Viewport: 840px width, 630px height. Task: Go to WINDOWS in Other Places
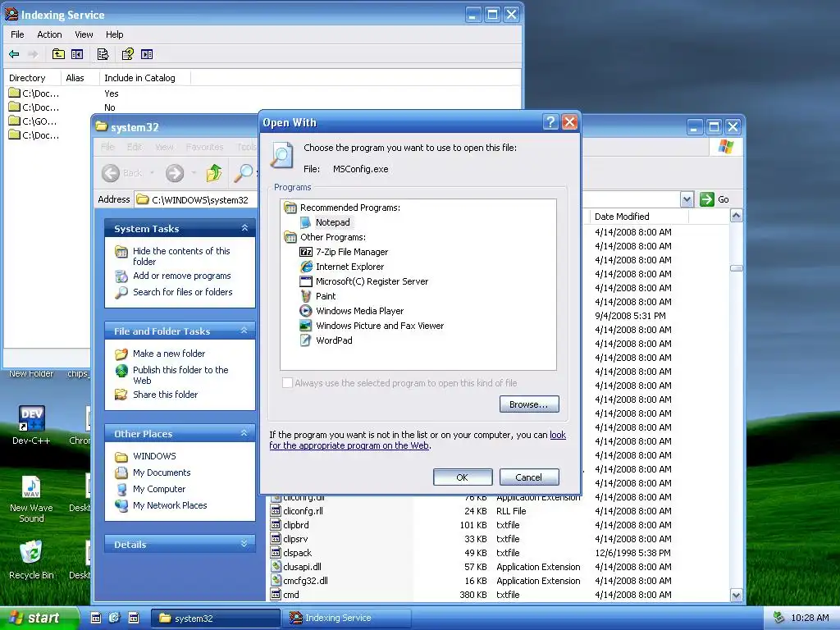coord(154,456)
